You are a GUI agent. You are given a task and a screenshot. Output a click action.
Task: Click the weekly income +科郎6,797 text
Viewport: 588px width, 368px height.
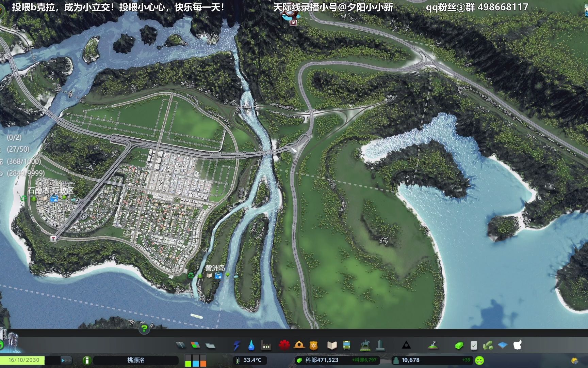pyautogui.click(x=364, y=360)
